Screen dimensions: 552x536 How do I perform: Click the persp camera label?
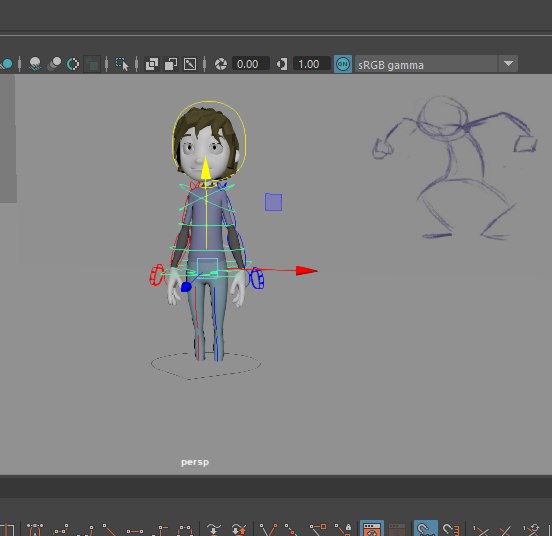[x=195, y=462]
